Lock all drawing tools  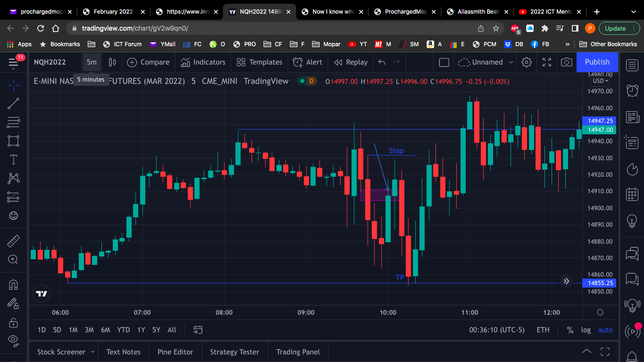13,322
